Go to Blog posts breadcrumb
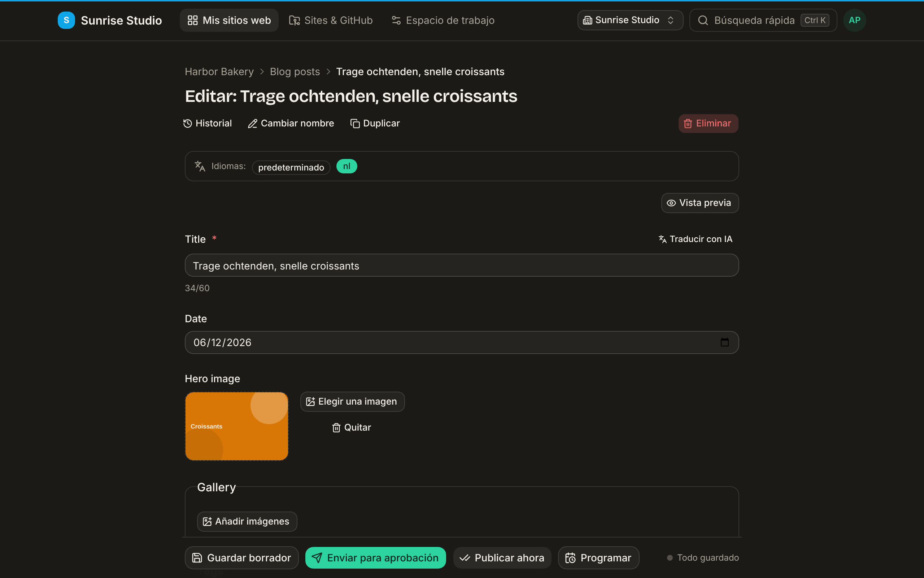The width and height of the screenshot is (924, 578). coord(295,72)
